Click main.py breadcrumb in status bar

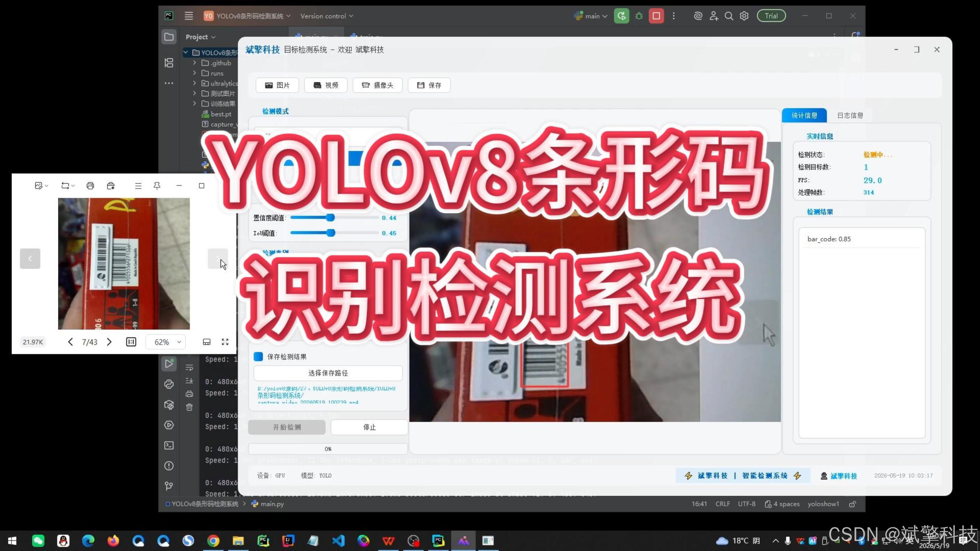pyautogui.click(x=268, y=504)
